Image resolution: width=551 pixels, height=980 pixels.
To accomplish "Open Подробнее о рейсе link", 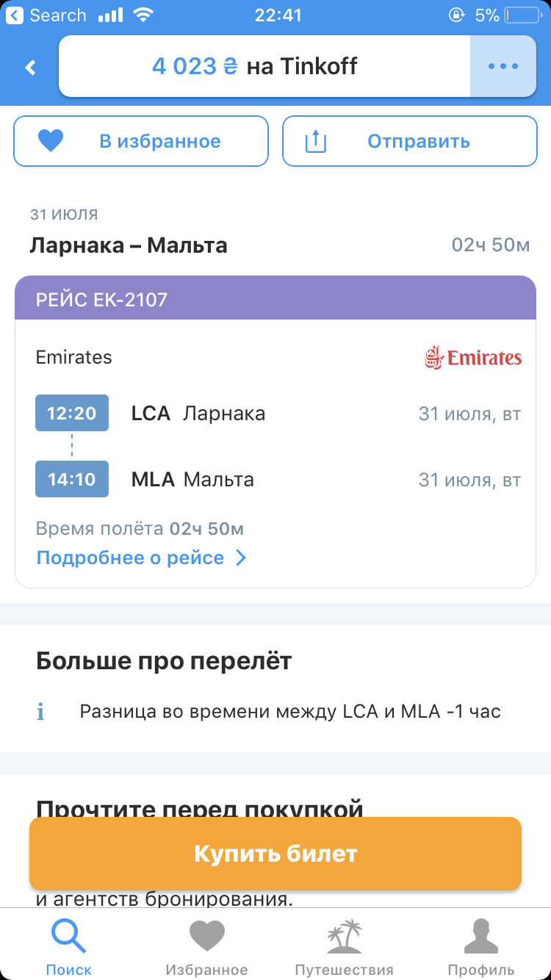I will (x=130, y=558).
